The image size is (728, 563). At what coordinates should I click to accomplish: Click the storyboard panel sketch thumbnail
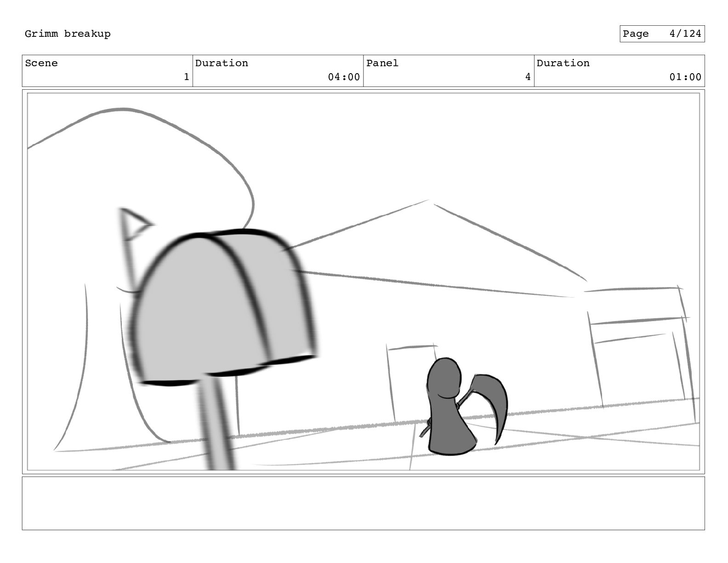tap(363, 281)
